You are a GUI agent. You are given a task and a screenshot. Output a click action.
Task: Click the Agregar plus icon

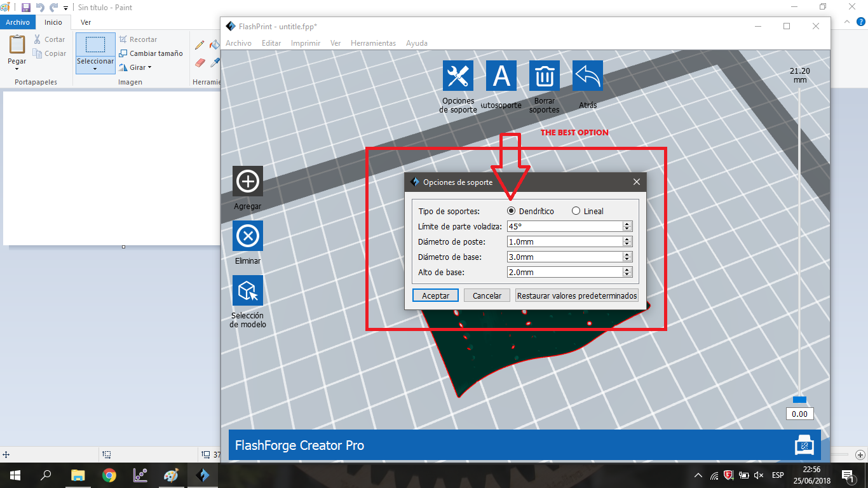tap(248, 181)
